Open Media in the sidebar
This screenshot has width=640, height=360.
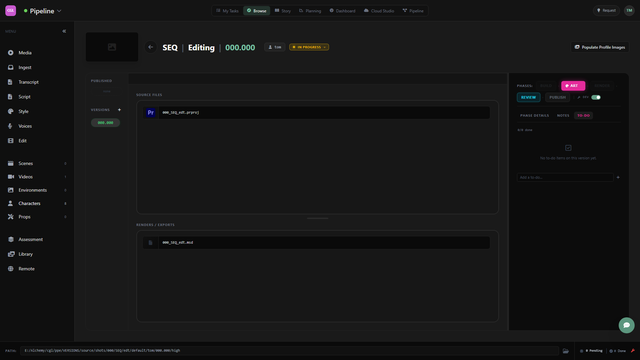[24, 53]
